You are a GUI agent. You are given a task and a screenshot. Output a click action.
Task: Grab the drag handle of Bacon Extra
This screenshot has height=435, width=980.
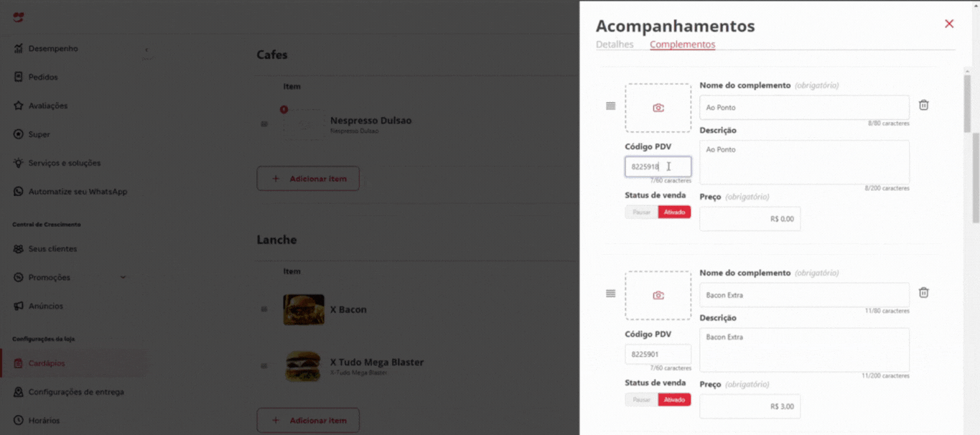tap(610, 293)
